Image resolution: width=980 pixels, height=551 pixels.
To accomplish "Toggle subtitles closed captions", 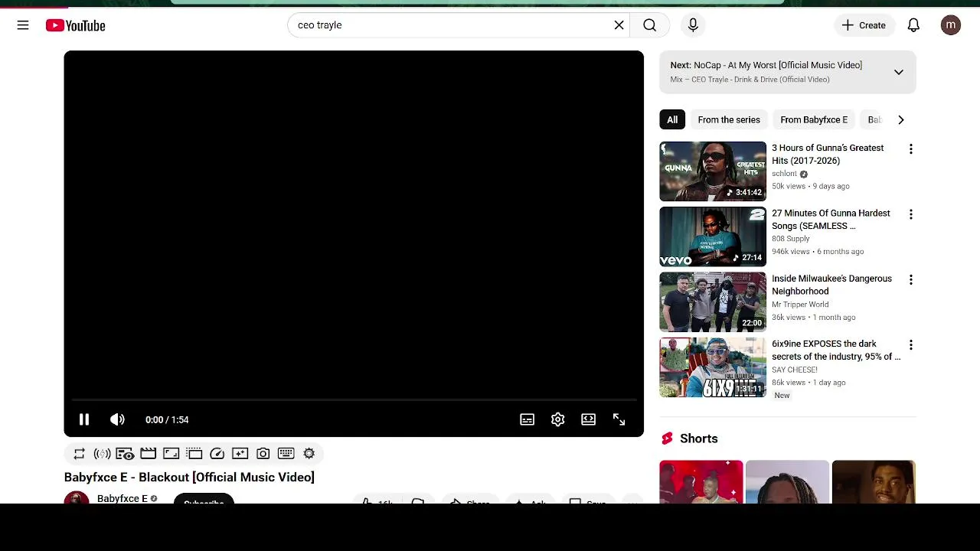I will pyautogui.click(x=527, y=419).
